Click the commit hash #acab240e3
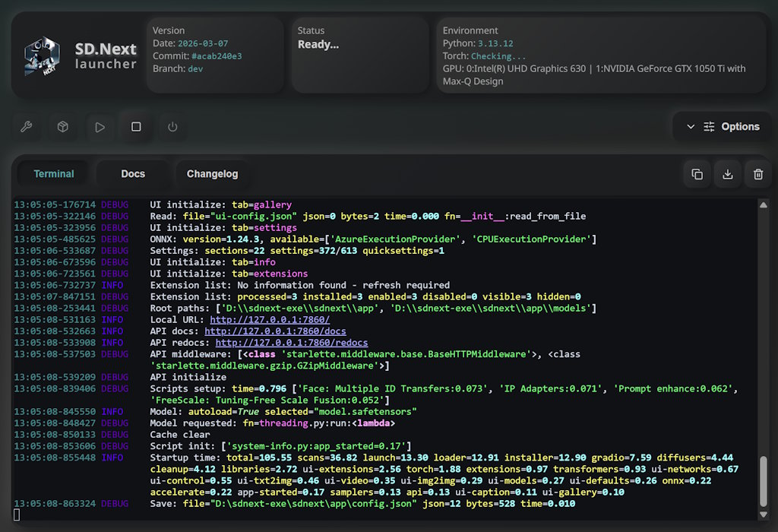The height and width of the screenshot is (532, 778). 215,55
